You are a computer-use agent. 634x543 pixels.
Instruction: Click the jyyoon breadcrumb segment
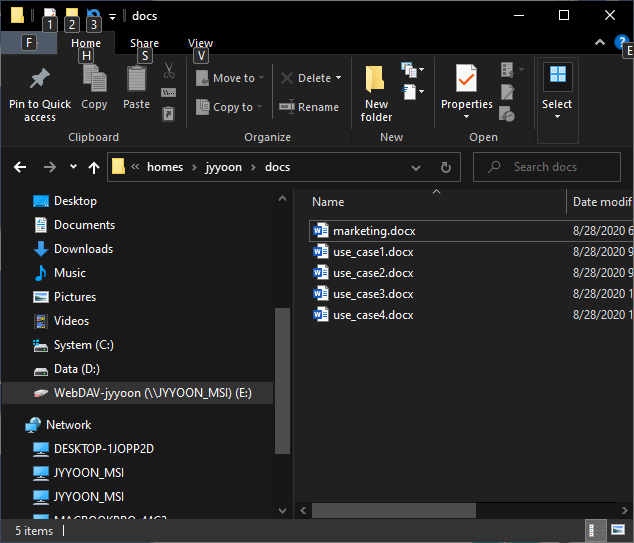(223, 167)
